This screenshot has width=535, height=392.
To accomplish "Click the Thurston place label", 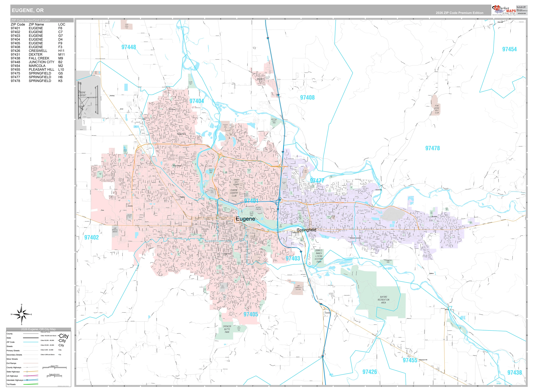I will 434,216.
